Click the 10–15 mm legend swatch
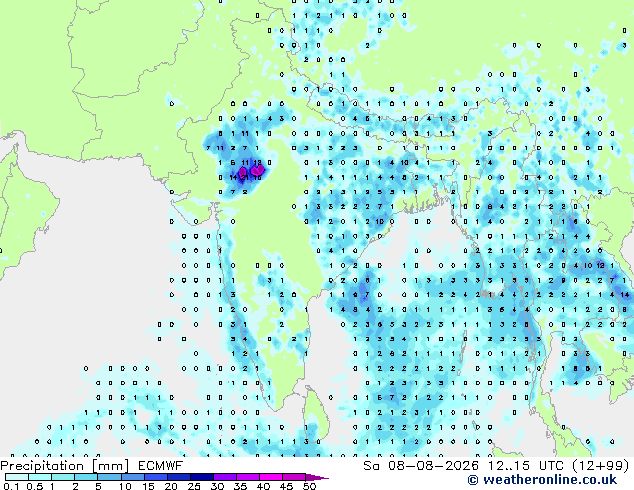634x490 pixels. click(132, 477)
